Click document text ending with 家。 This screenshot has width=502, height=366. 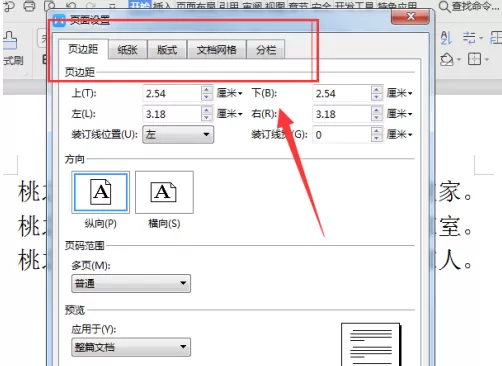pos(454,192)
